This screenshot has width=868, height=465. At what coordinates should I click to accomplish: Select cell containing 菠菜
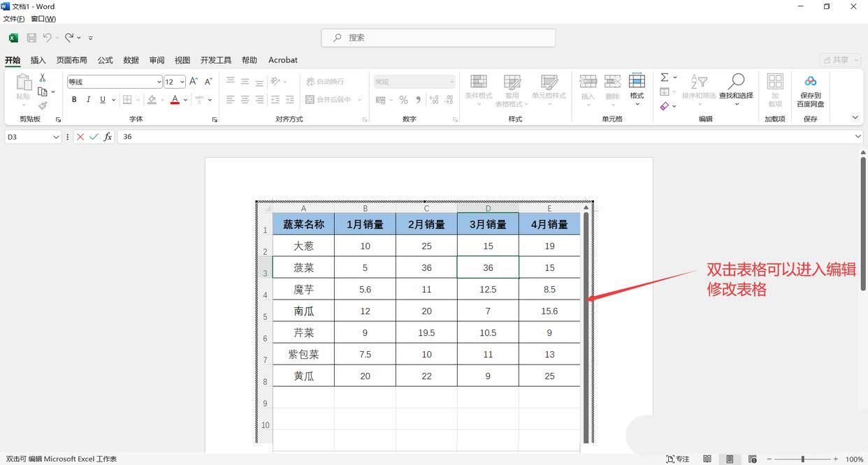coord(303,267)
